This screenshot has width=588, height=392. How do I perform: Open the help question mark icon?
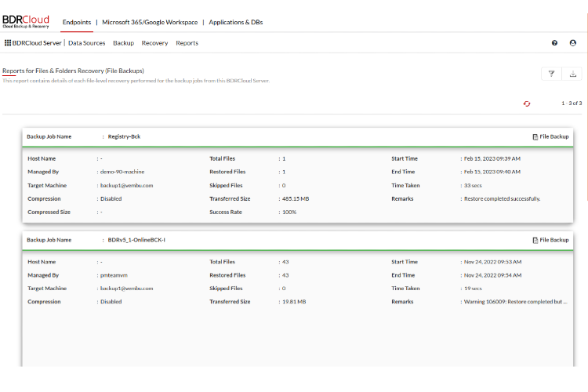pos(554,43)
